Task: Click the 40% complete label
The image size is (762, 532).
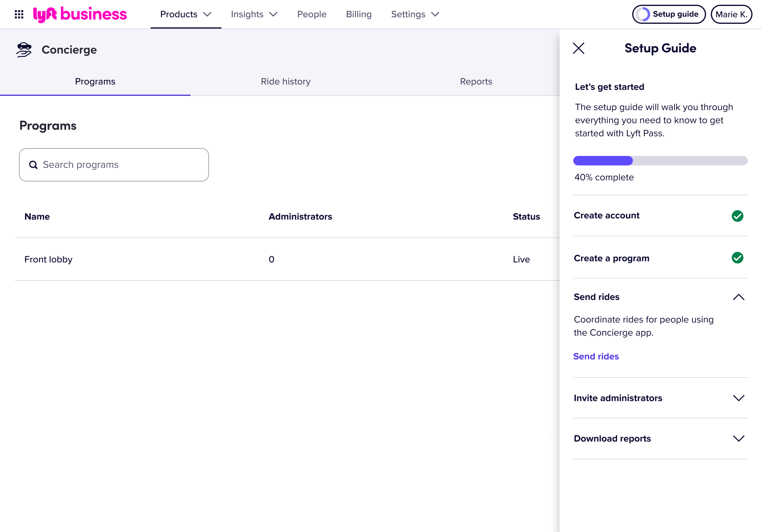Action: point(604,177)
